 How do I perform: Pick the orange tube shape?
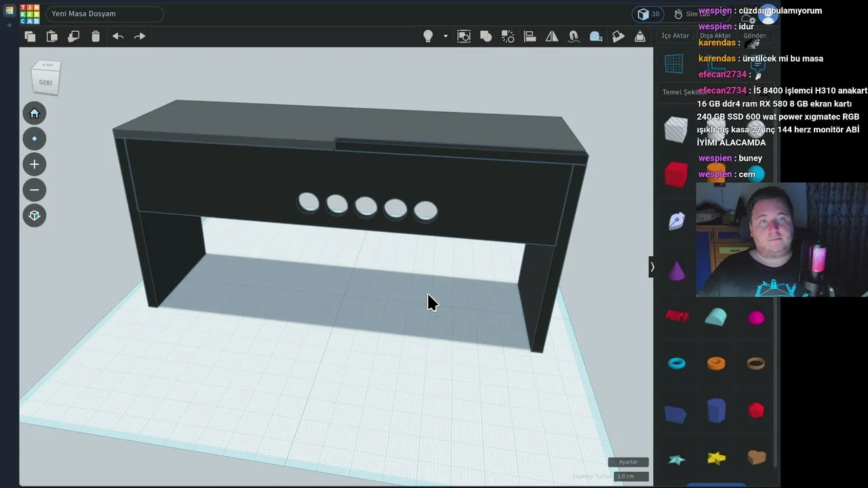pyautogui.click(x=716, y=363)
